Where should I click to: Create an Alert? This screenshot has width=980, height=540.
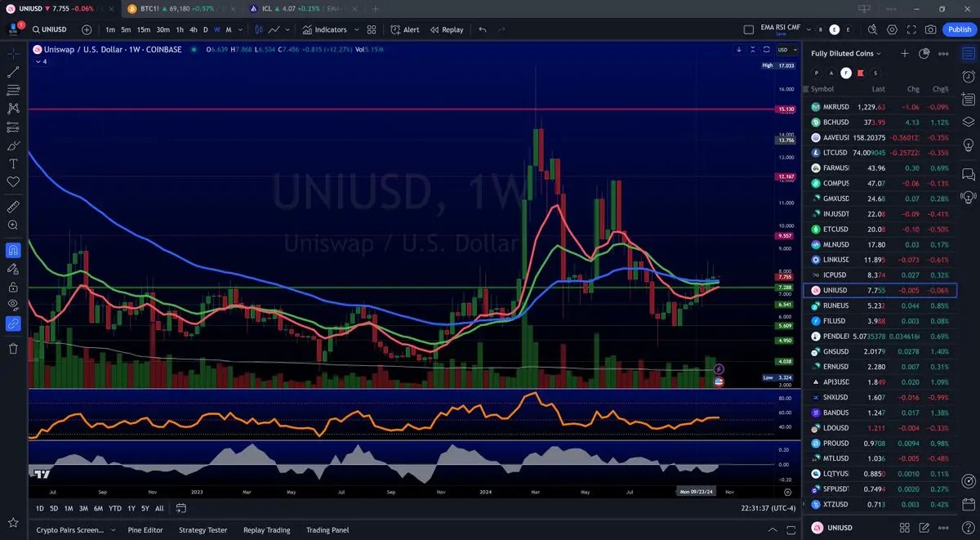pos(404,29)
